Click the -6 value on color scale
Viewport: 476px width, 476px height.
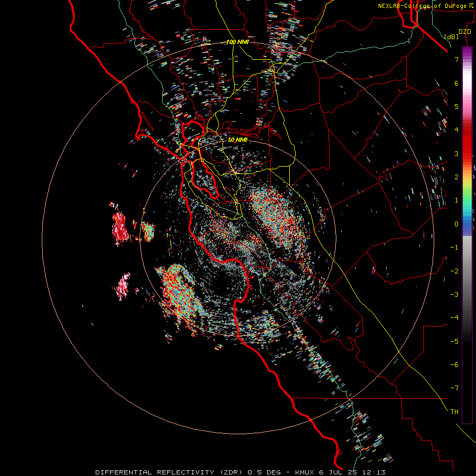[x=454, y=365]
